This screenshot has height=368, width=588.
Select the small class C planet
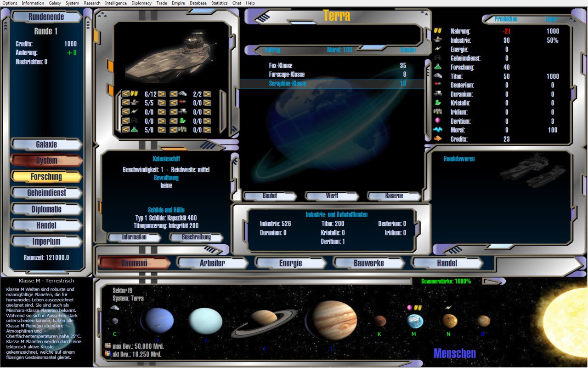[115, 321]
